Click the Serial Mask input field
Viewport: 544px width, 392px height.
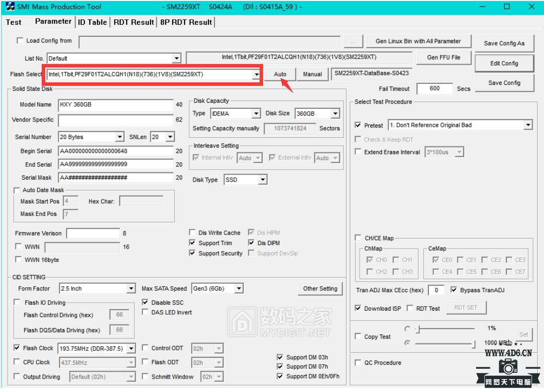(x=116, y=178)
